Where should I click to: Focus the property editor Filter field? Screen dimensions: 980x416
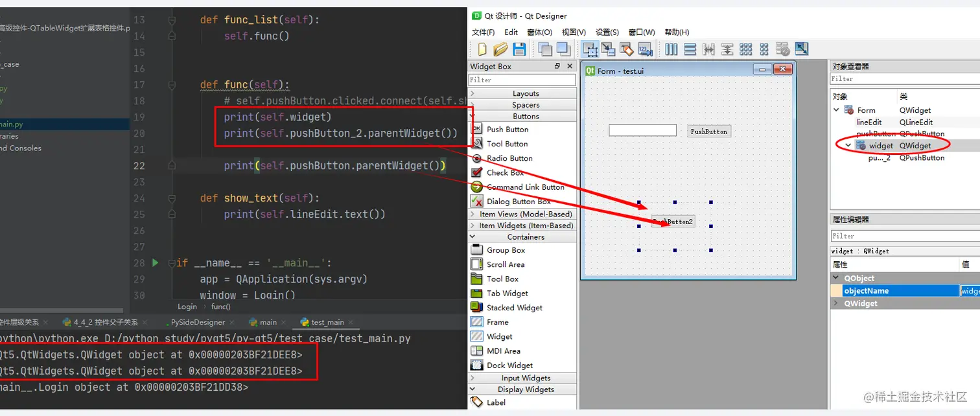tap(905, 236)
